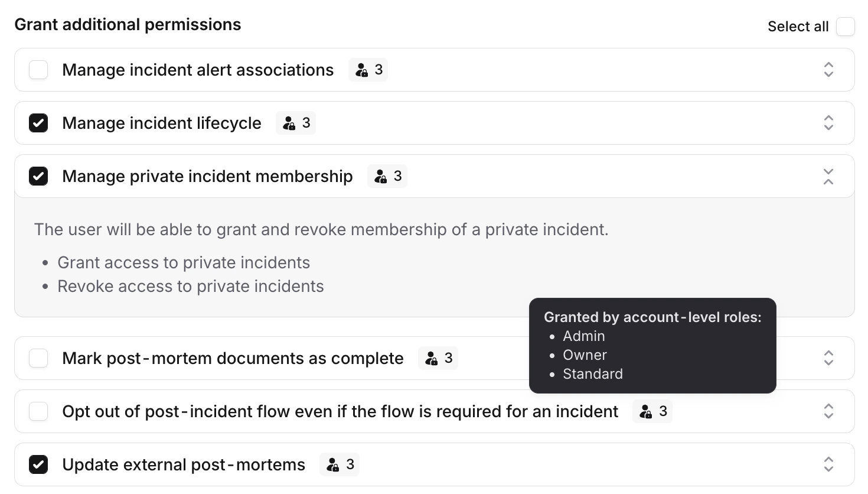Expand the post-incident flow opt-out row

pyautogui.click(x=828, y=411)
